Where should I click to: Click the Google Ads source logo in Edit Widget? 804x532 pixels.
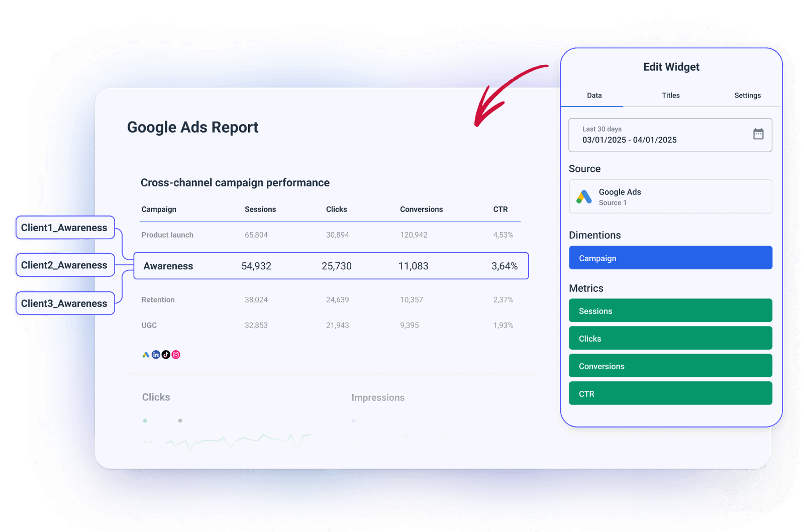[x=584, y=196]
